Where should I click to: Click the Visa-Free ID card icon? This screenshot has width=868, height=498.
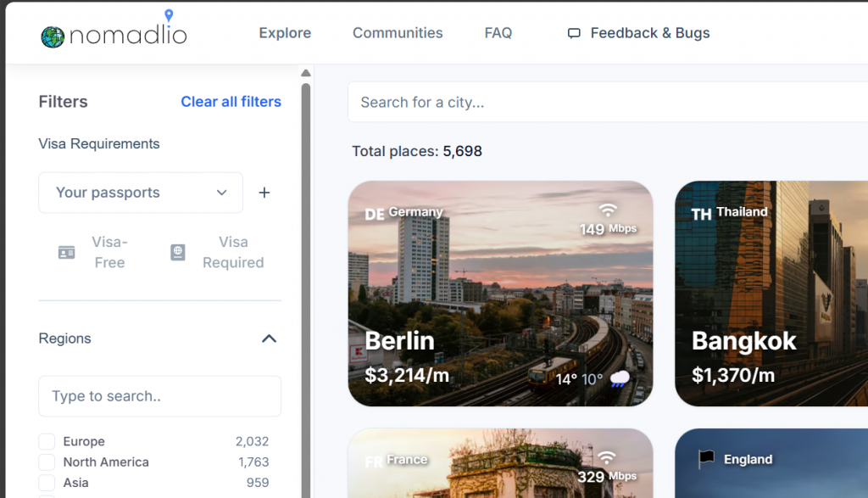pyautogui.click(x=66, y=253)
